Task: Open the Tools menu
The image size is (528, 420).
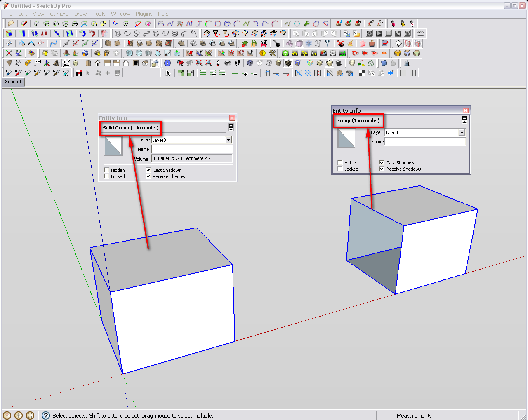Action: coord(99,14)
